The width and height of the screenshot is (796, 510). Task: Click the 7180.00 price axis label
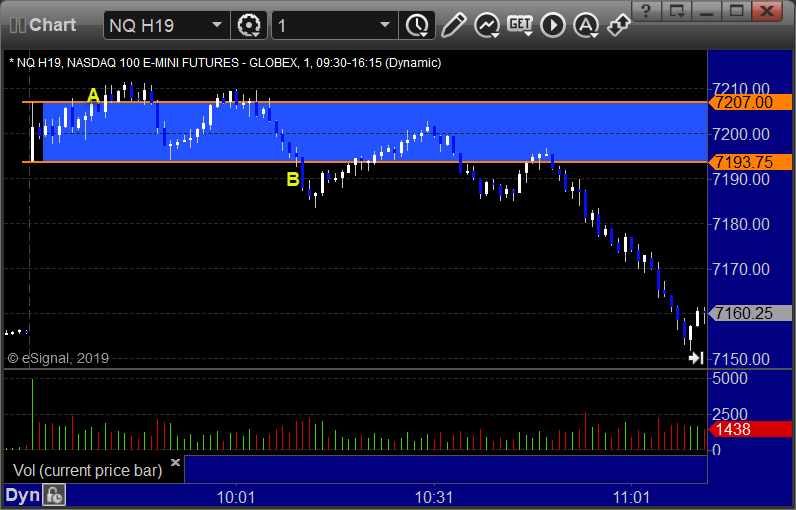click(x=741, y=224)
